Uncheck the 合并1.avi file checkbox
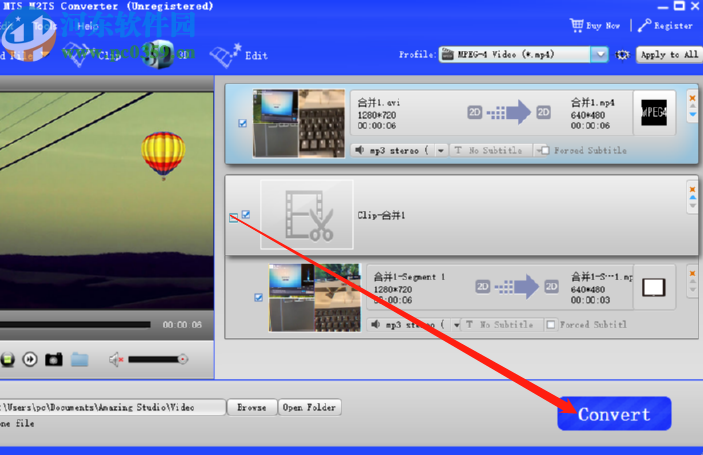The height and width of the screenshot is (455, 703). pyautogui.click(x=243, y=123)
